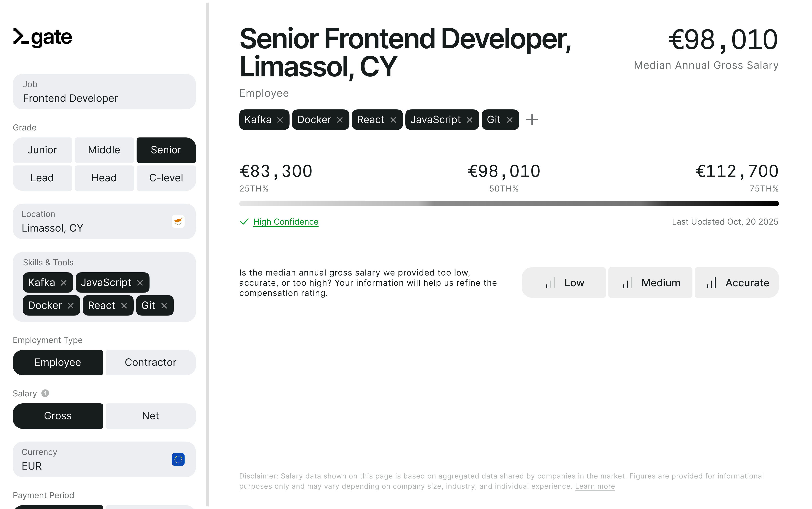Select the Junior grade
812x509 pixels.
tap(42, 150)
